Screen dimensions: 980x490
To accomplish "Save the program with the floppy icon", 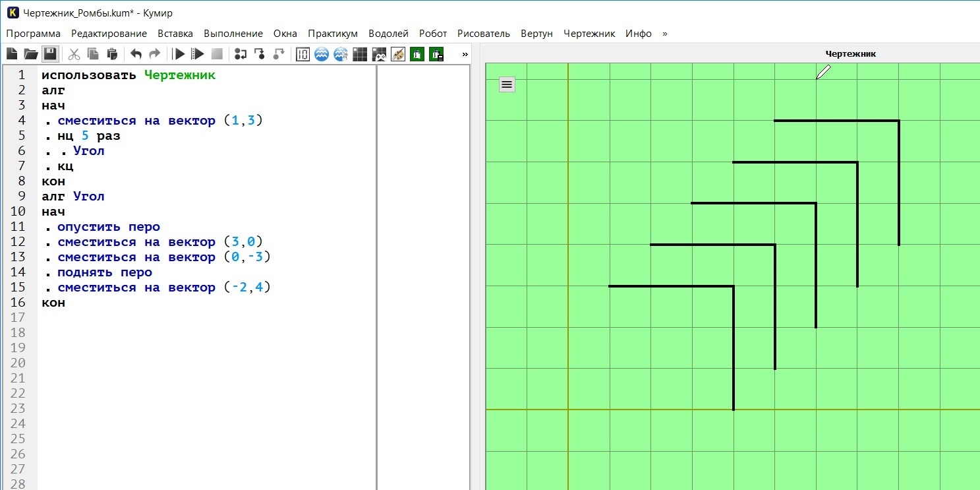I will [49, 54].
